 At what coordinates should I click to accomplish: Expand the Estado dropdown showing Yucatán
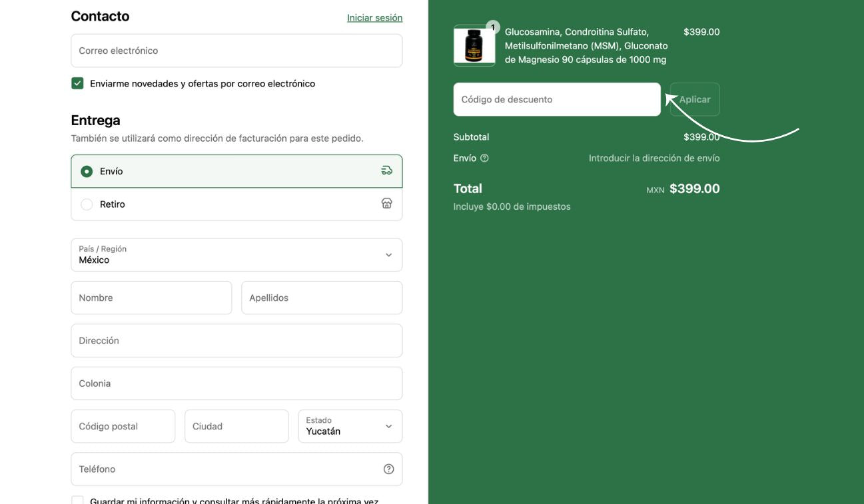point(350,426)
